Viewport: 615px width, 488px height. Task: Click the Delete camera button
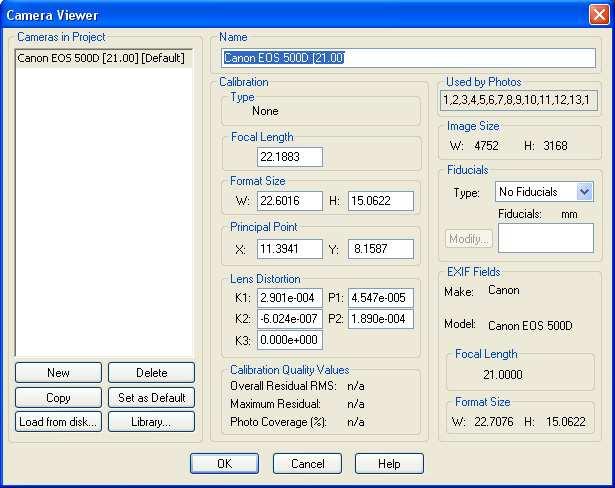151,372
